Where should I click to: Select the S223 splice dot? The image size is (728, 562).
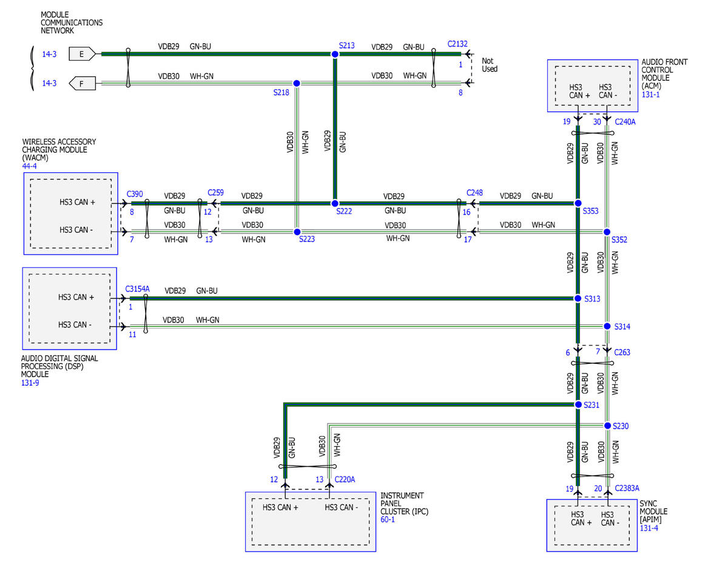[297, 232]
